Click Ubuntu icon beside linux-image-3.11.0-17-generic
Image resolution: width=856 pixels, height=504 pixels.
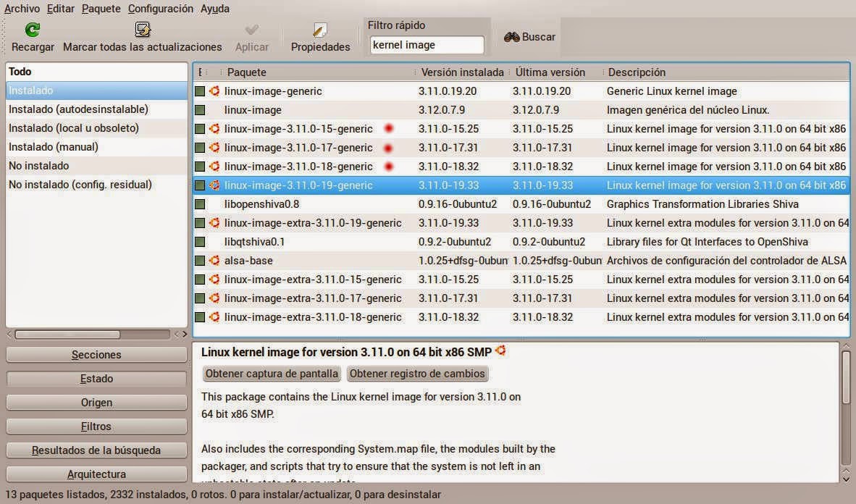[214, 148]
